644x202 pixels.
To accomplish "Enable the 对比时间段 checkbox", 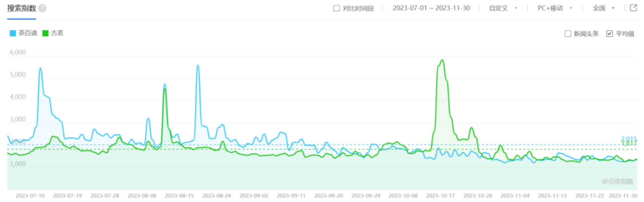I will pos(336,8).
